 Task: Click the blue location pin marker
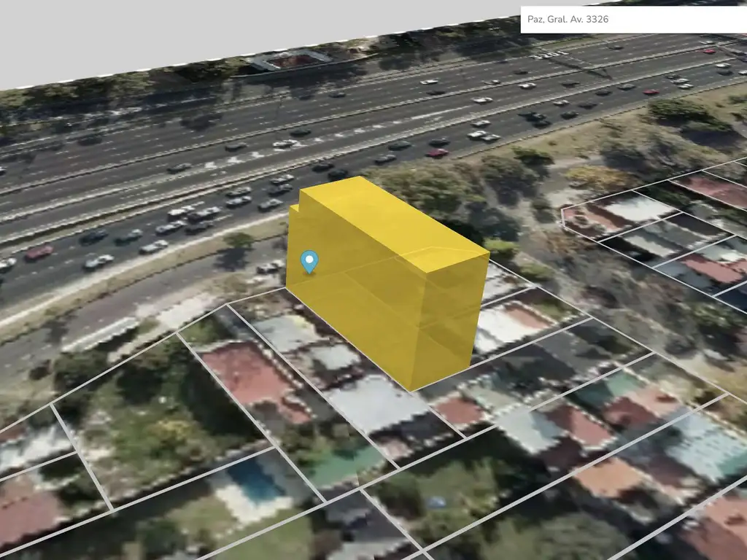point(310,260)
